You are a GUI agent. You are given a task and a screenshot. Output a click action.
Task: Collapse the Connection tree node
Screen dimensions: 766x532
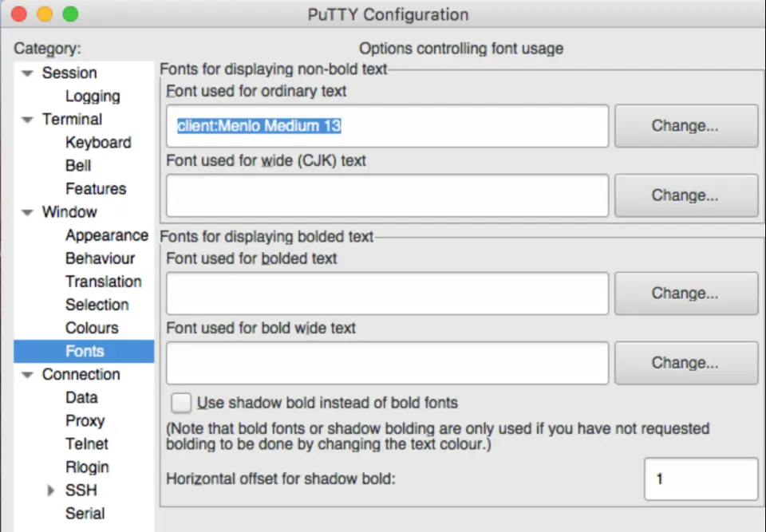tap(28, 375)
